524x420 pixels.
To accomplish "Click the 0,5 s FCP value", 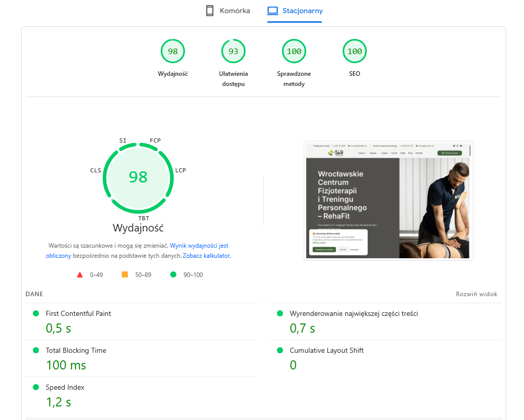I will 59,328.
